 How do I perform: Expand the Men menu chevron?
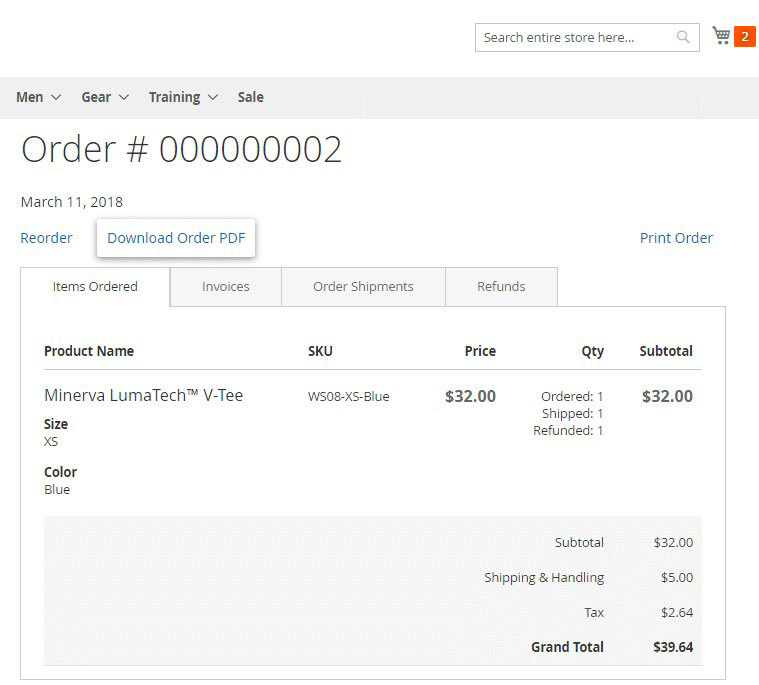click(x=56, y=97)
